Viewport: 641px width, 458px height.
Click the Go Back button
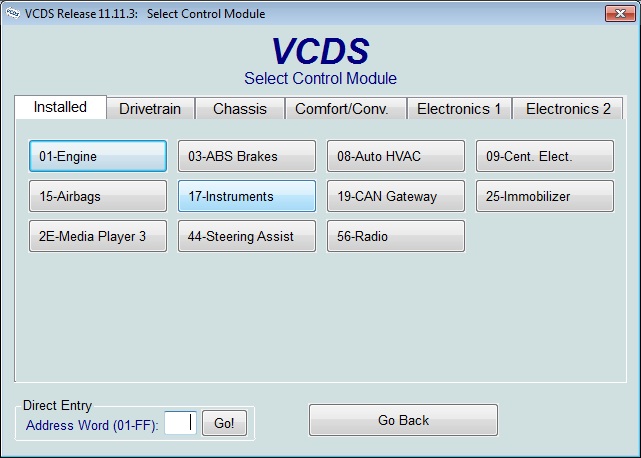[x=403, y=420]
